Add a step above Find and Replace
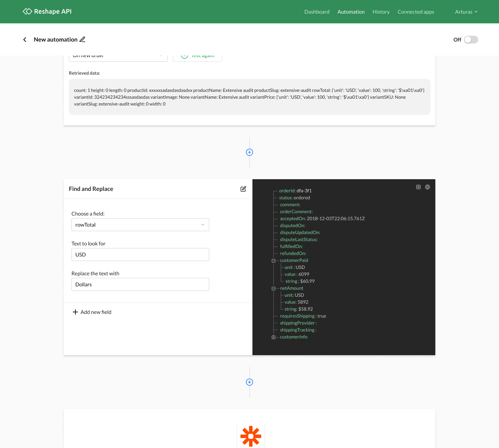Viewport: 499px width, 448px height. (249, 152)
